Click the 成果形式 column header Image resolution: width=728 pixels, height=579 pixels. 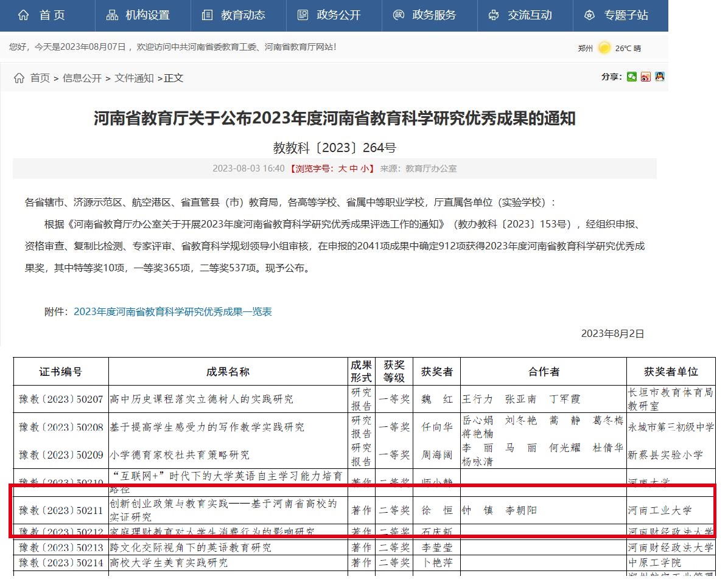click(x=361, y=371)
